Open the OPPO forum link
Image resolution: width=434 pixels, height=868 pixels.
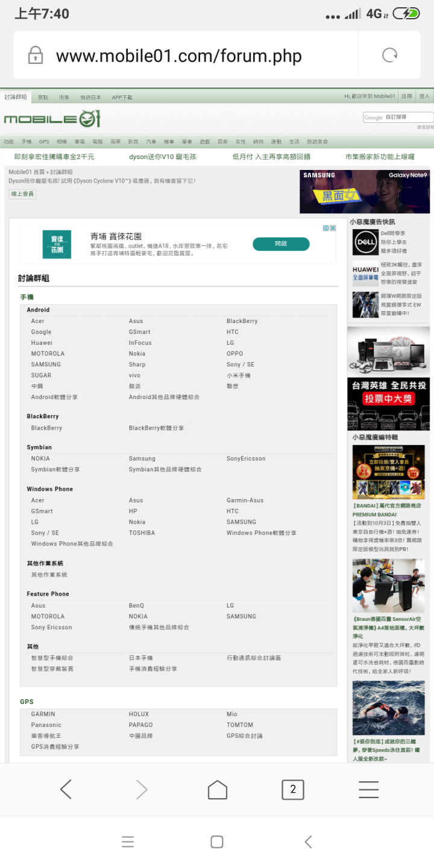click(234, 354)
